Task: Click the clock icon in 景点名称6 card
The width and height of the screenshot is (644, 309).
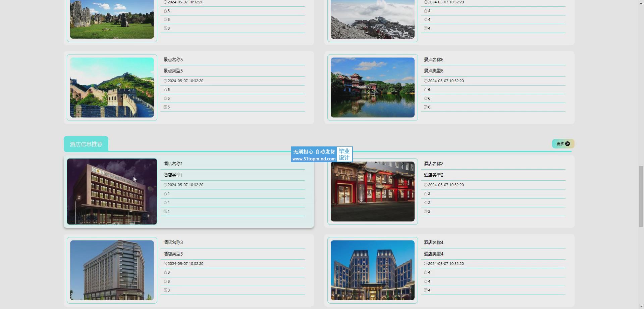Action: point(426,81)
